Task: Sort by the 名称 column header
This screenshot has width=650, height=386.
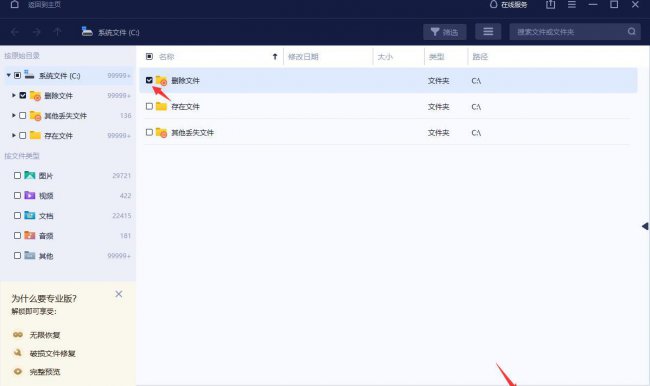Action: click(x=167, y=56)
